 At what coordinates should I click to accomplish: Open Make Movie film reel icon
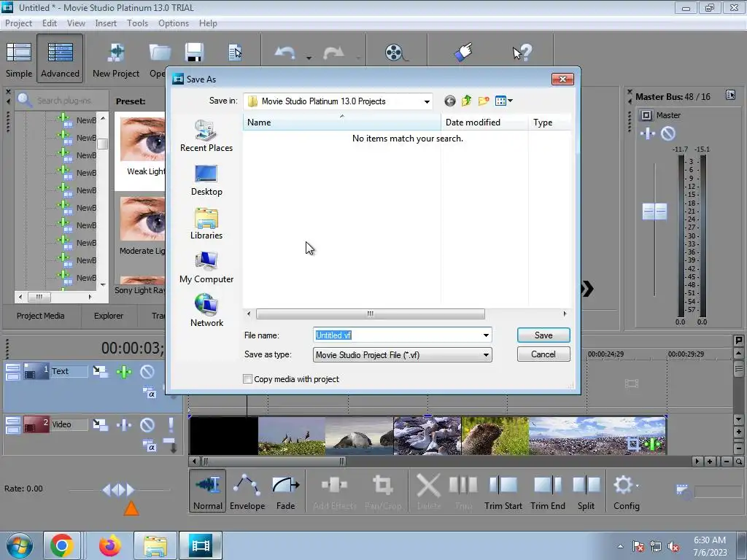click(396, 52)
